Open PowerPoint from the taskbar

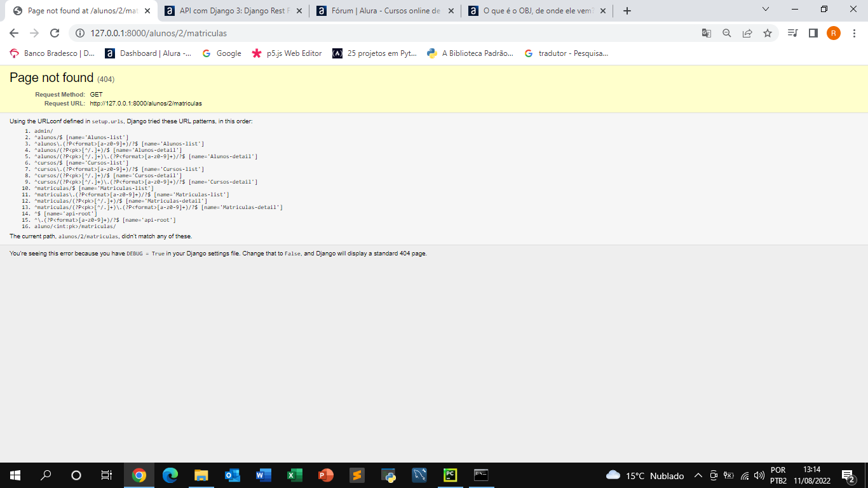[326, 475]
